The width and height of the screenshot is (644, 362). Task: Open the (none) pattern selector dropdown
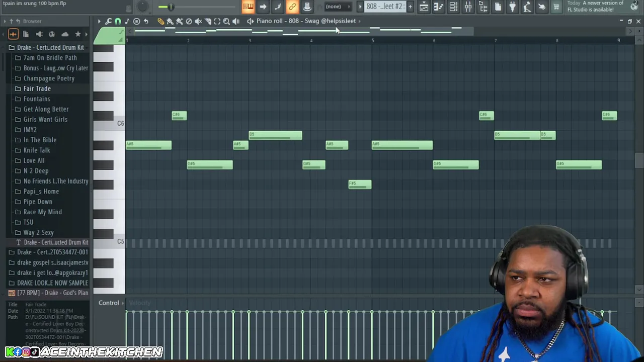[337, 7]
